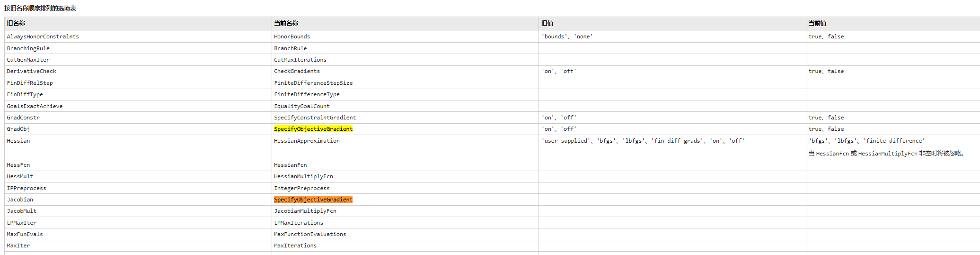The image size is (980, 255).
Task: Click the 按旧名称顺序排列的选项表 table title
Action: pos(40,8)
